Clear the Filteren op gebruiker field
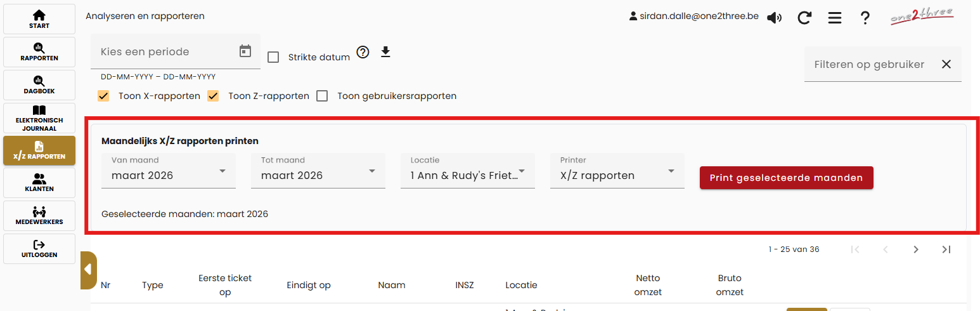The width and height of the screenshot is (980, 311). coord(946,64)
